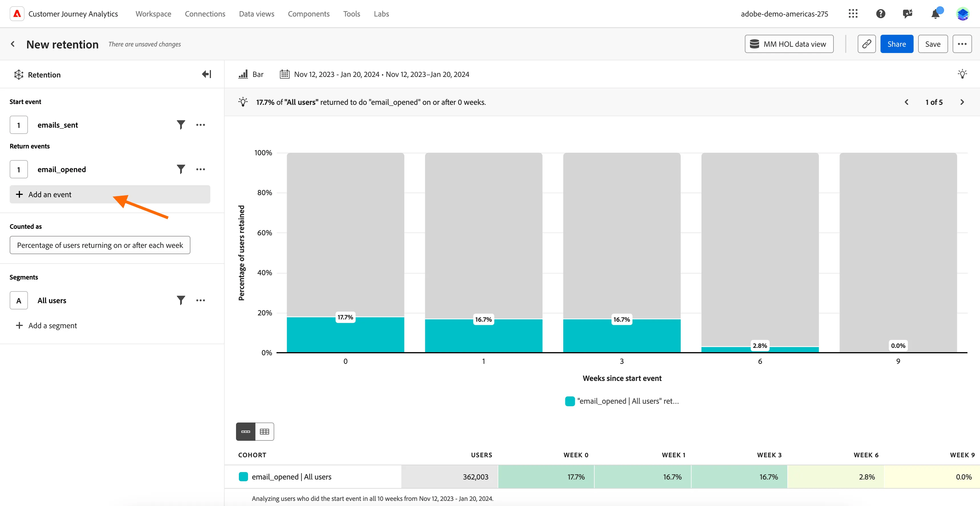Open the Counted as dropdown
Image resolution: width=980 pixels, height=506 pixels.
click(x=100, y=245)
